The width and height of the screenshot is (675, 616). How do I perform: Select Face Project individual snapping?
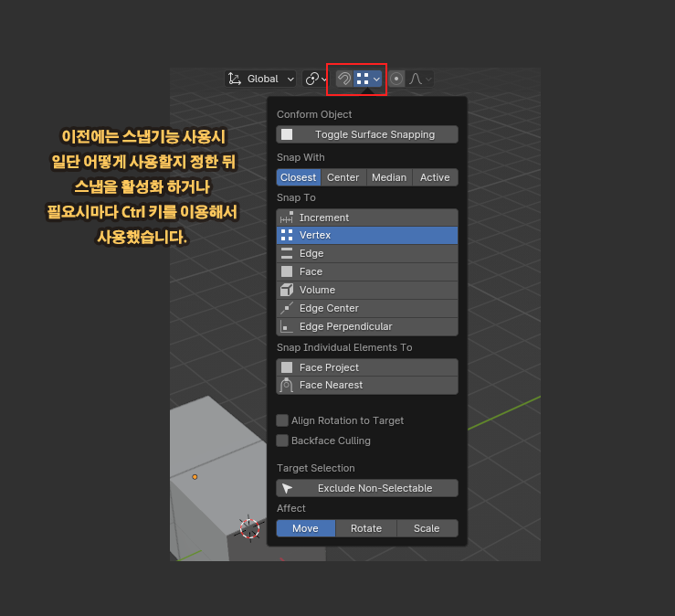[367, 367]
